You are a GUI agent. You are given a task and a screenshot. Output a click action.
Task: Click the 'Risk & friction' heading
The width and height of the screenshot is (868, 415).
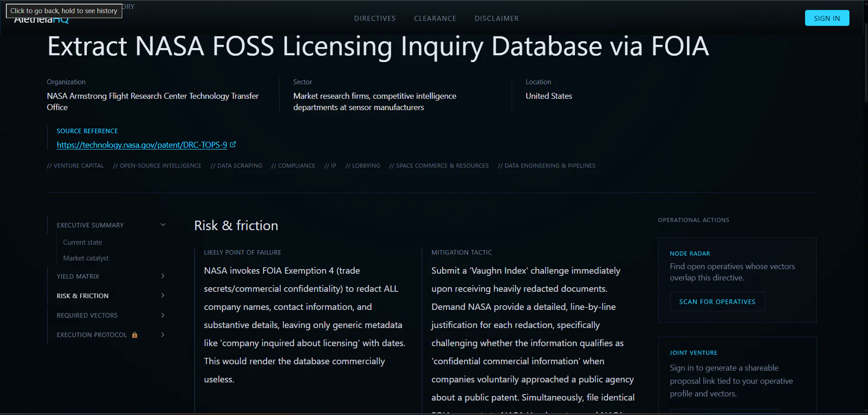[236, 226]
